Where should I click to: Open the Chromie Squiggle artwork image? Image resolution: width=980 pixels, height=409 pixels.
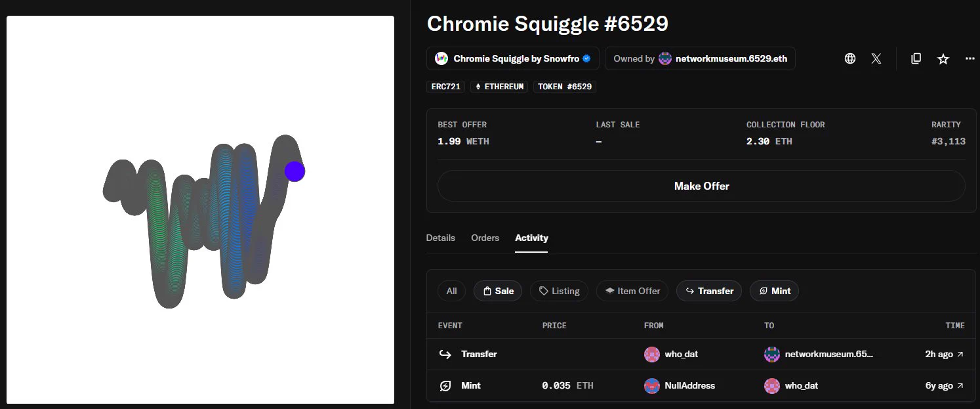200,209
